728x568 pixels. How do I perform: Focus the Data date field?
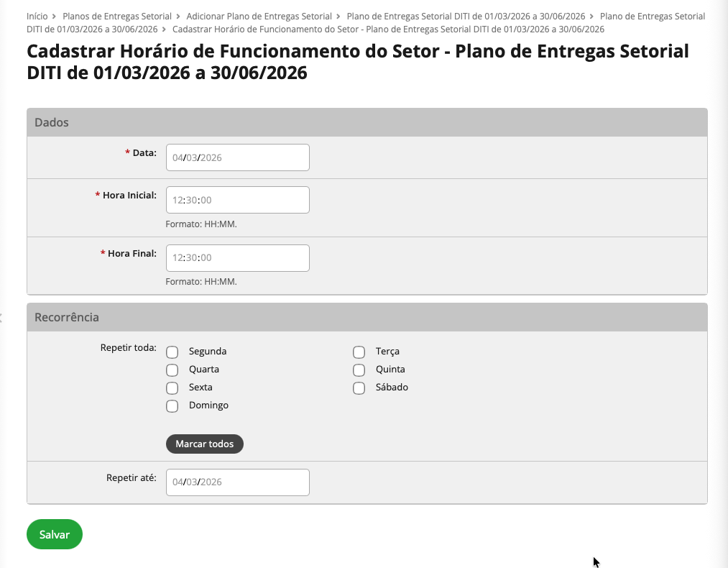pos(237,157)
